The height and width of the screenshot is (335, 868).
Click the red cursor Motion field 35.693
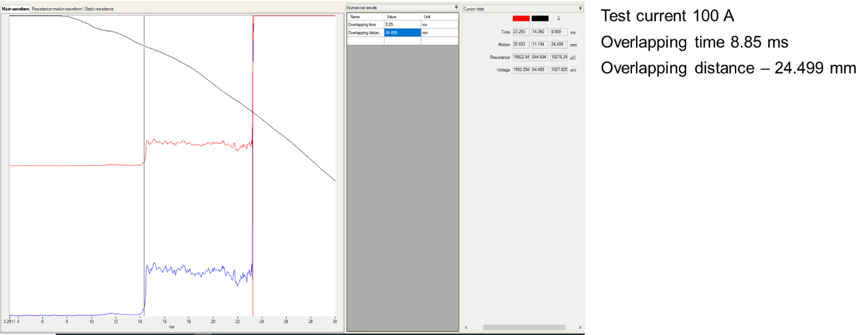pos(521,44)
